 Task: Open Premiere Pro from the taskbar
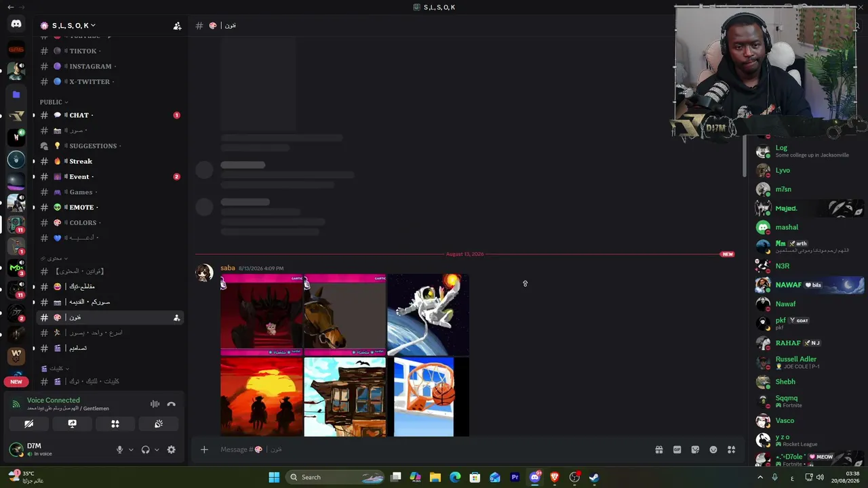point(515,477)
